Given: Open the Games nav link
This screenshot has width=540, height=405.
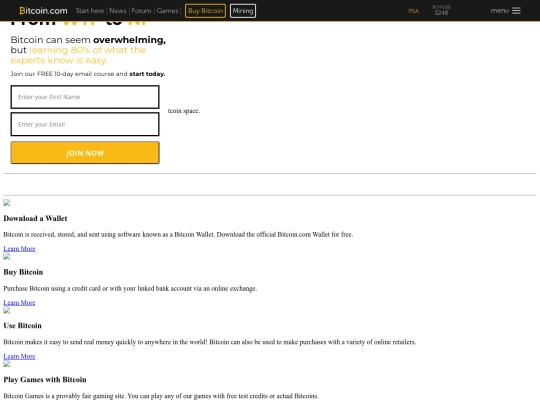Looking at the screenshot, I should coord(167,11).
